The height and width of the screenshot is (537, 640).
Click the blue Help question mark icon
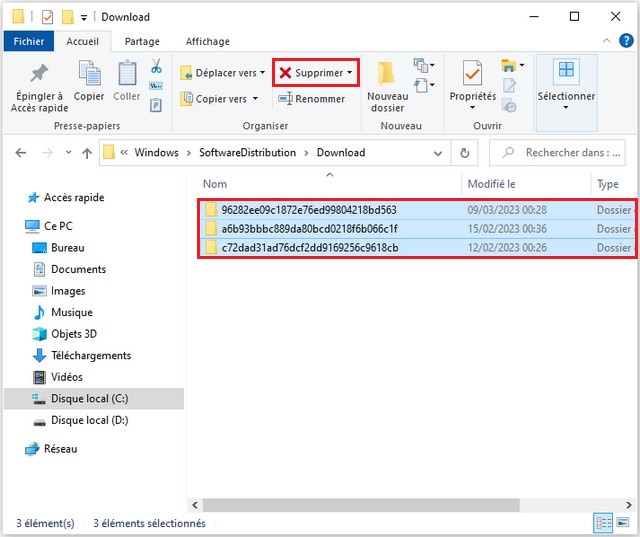point(626,41)
